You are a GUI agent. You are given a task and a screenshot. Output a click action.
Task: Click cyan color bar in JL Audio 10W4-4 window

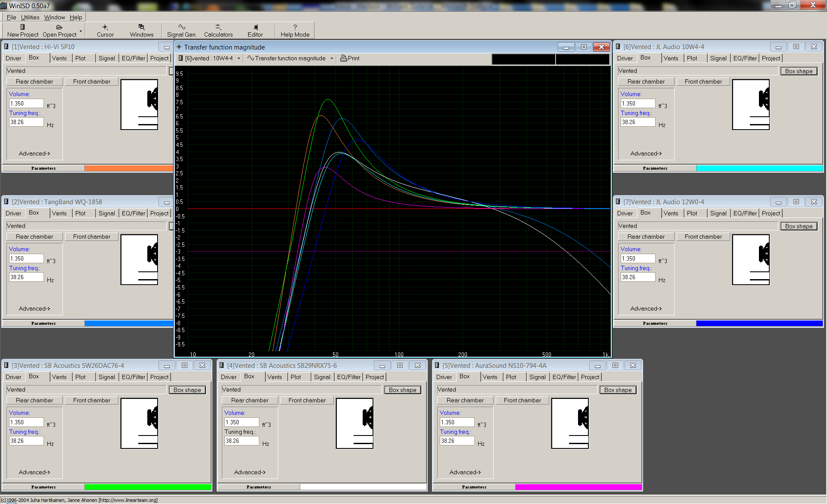point(759,168)
